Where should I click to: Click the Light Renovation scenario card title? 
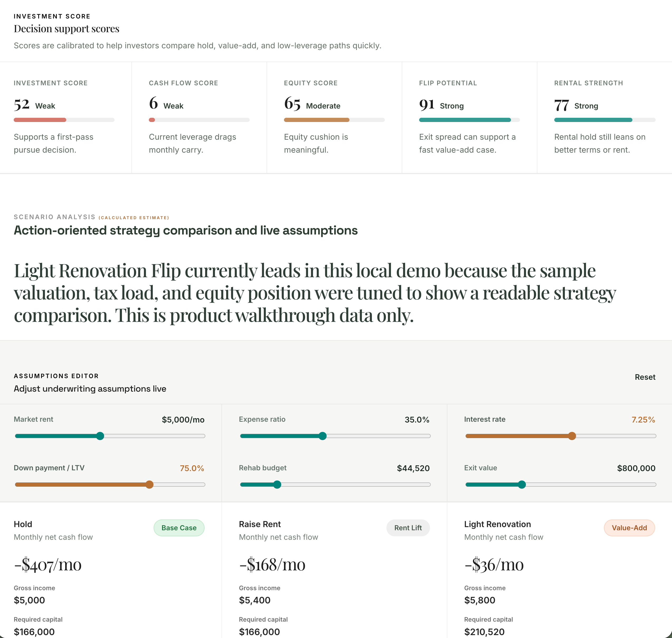tap(497, 524)
